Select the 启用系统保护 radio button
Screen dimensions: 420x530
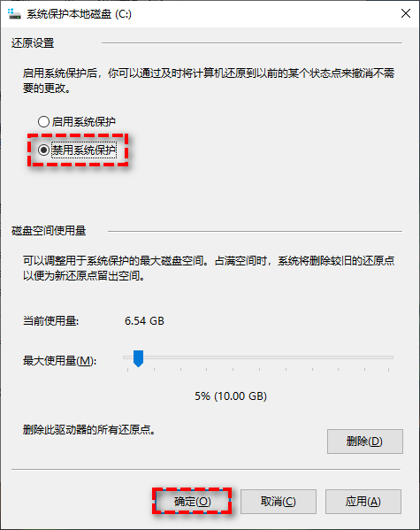tap(43, 122)
